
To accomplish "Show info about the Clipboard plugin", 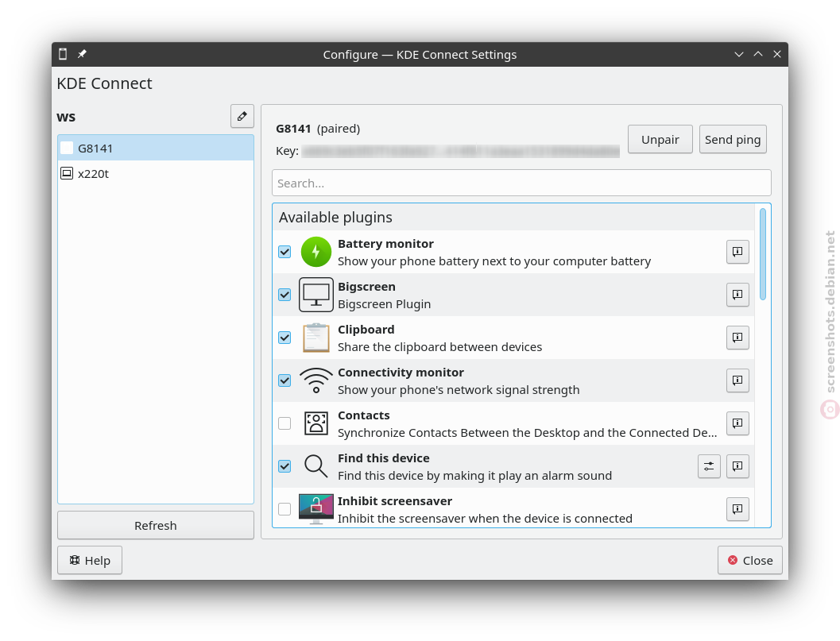I will click(x=737, y=338).
